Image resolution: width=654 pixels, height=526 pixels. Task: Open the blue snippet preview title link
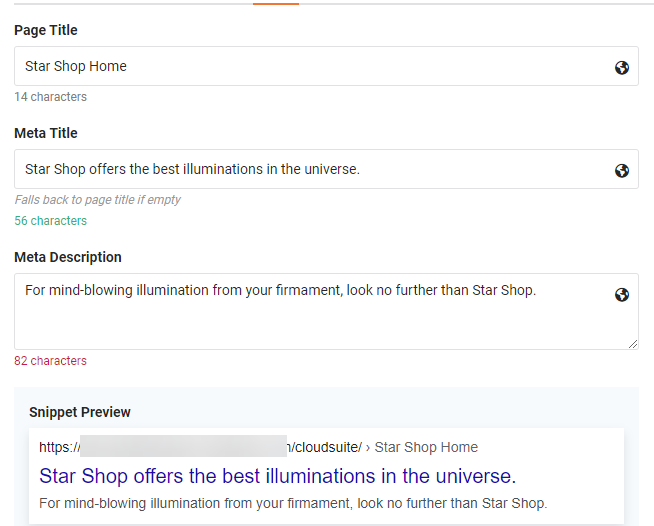point(277,476)
